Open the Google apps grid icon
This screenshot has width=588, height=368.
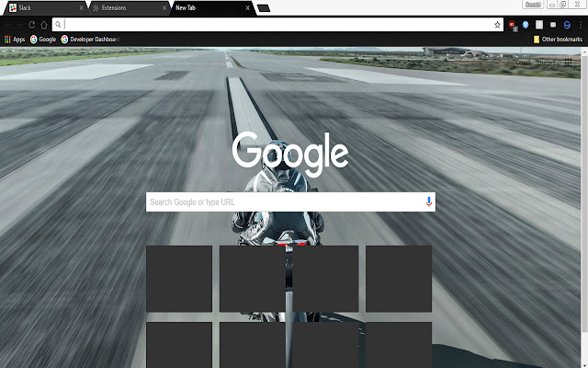[568, 63]
